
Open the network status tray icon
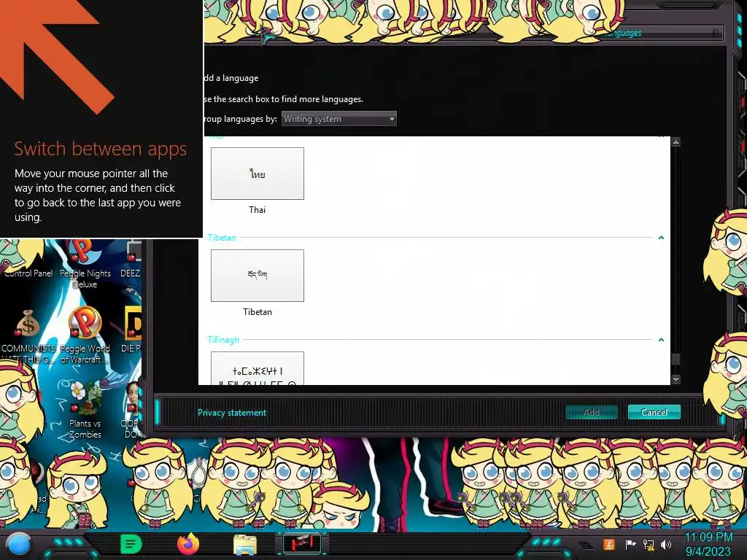pyautogui.click(x=649, y=544)
